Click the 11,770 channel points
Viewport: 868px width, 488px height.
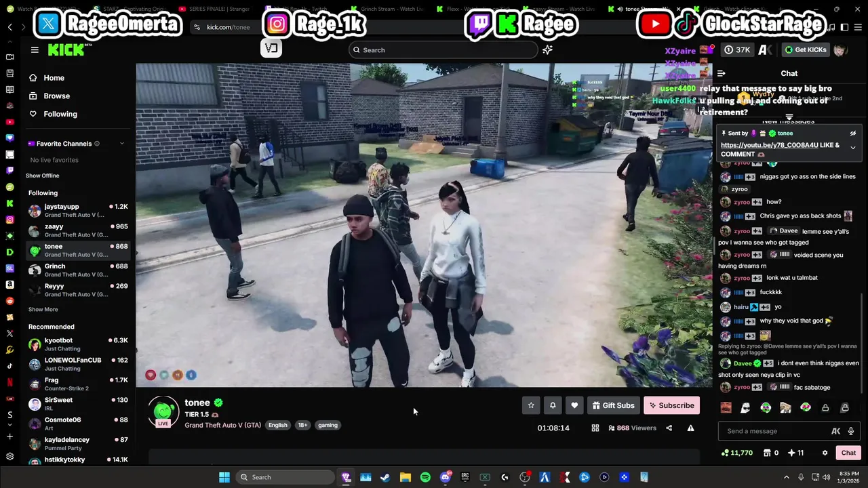click(737, 453)
